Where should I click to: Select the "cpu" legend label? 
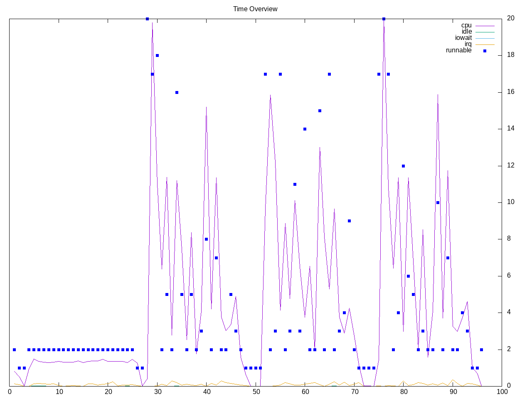coord(466,25)
